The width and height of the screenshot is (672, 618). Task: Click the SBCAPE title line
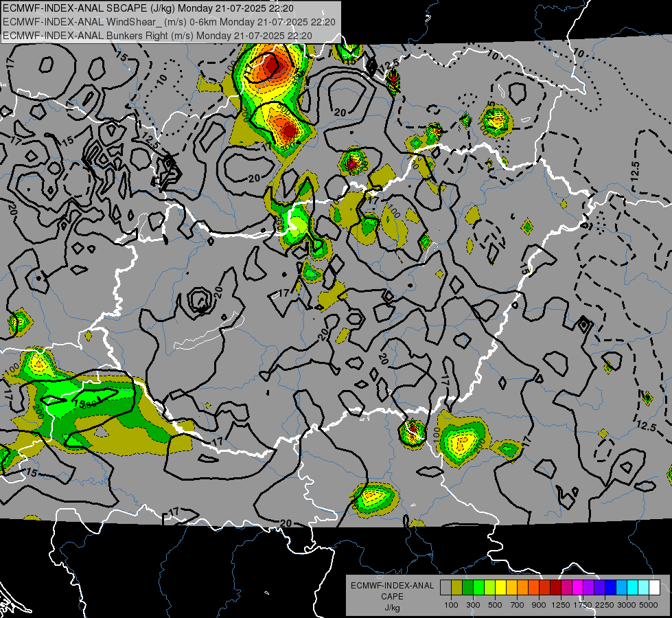click(x=148, y=8)
